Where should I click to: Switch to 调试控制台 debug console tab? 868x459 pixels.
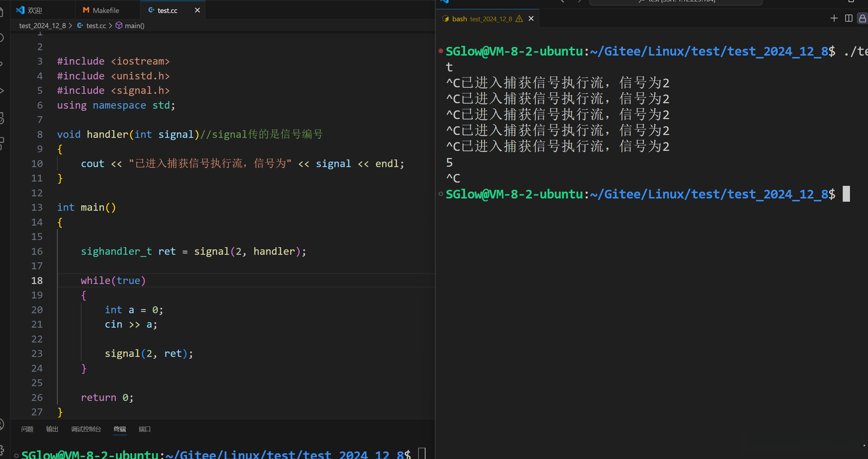coord(86,429)
